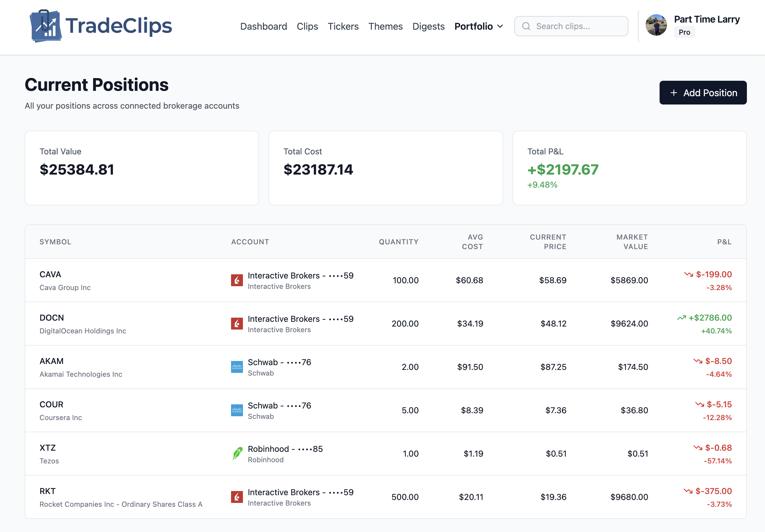Click the downward trend icon for RKT
The image size is (765, 532).
tap(688, 491)
